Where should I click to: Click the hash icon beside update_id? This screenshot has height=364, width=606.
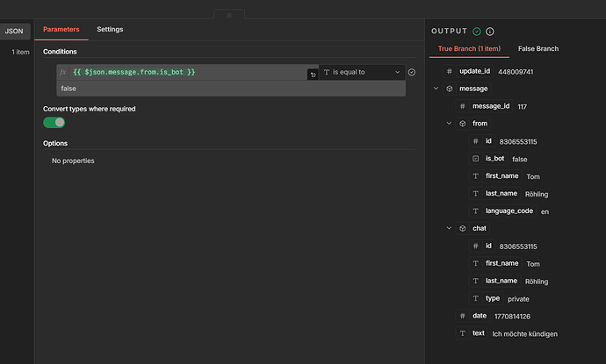pyautogui.click(x=450, y=71)
